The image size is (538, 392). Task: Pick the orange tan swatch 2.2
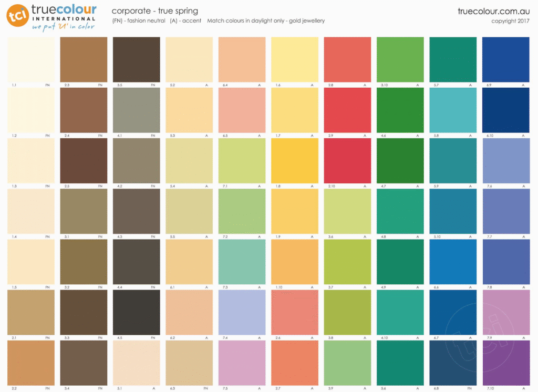pyautogui.click(x=32, y=363)
